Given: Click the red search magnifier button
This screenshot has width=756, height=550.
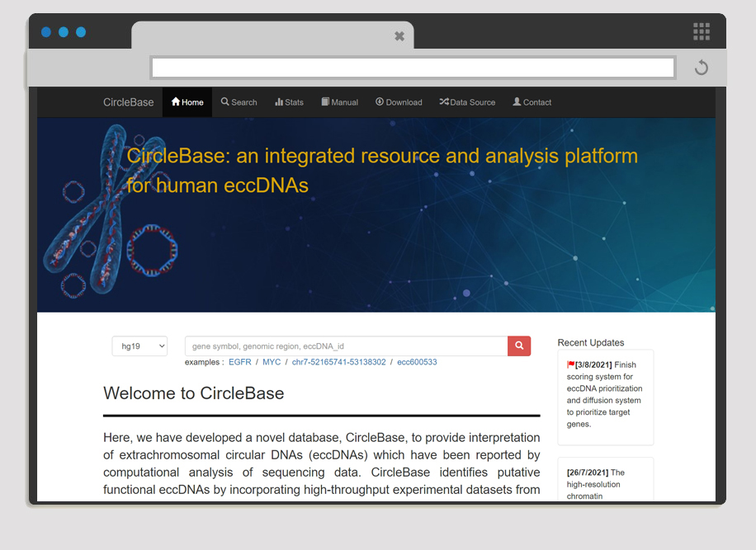Looking at the screenshot, I should tap(519, 346).
